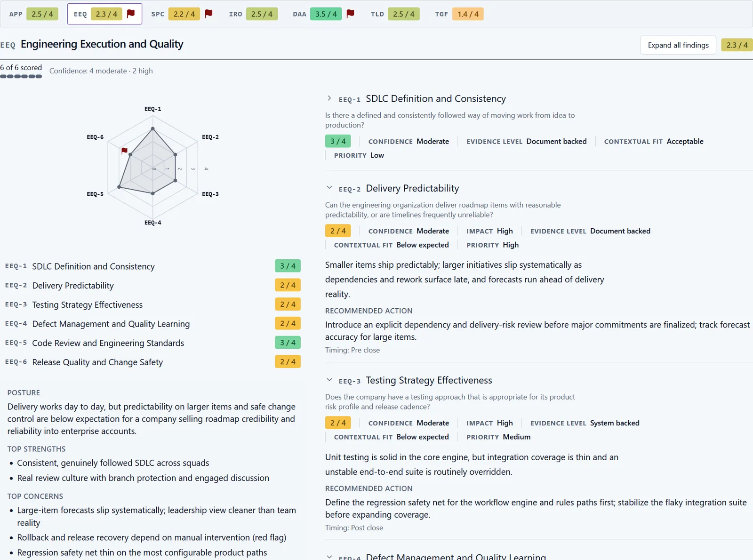Image resolution: width=753 pixels, height=560 pixels.
Task: Go to the DAA 3.5 / 4 tab
Action: pos(324,14)
